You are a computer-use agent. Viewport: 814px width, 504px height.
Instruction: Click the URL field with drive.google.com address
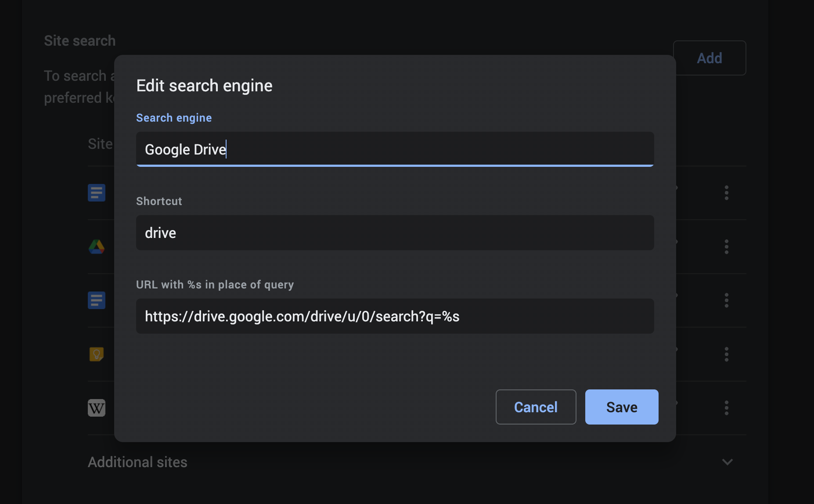pyautogui.click(x=395, y=316)
